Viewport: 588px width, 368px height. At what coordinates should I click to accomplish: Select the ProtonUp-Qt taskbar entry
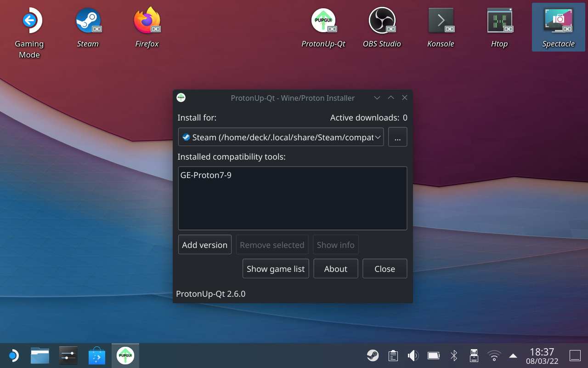pos(125,356)
